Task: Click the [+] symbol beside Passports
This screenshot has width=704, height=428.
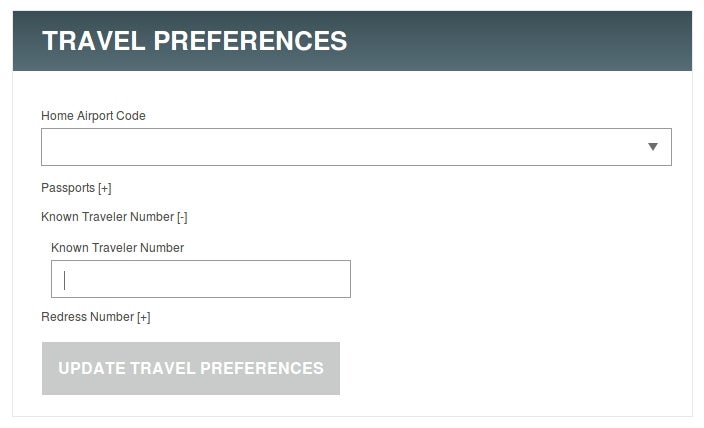Action: pyautogui.click(x=105, y=188)
